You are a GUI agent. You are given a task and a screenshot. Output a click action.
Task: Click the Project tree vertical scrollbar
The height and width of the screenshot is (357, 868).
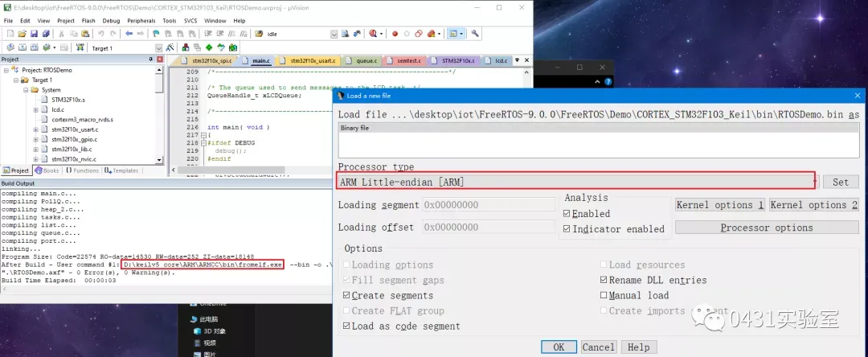(159, 114)
